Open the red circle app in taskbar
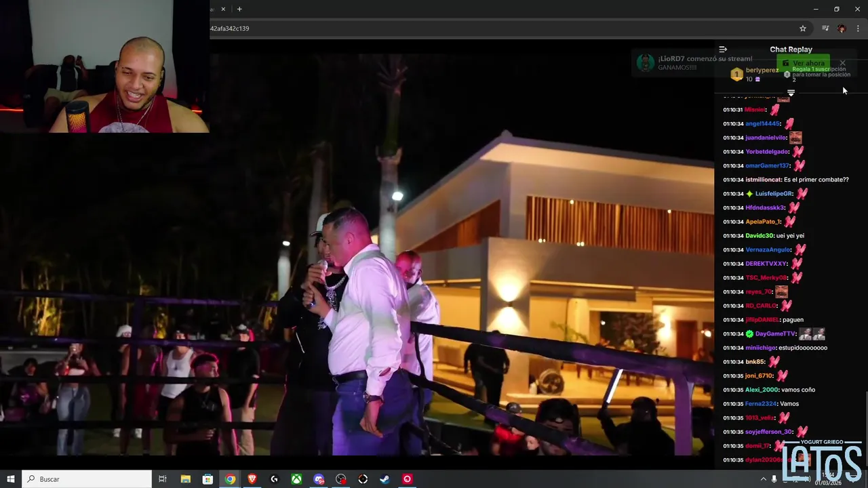Screen dimensions: 868x488 pyautogui.click(x=407, y=479)
